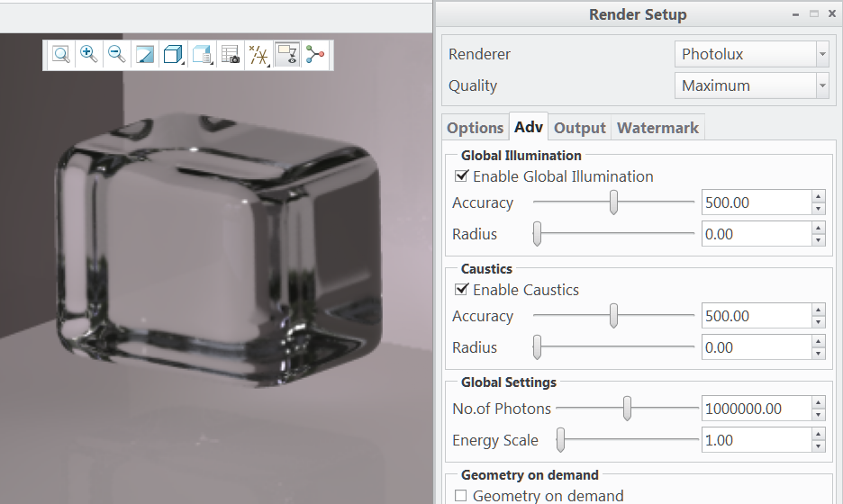The image size is (843, 504).
Task: Decrease Caustics Radius with down arrow
Action: [819, 354]
